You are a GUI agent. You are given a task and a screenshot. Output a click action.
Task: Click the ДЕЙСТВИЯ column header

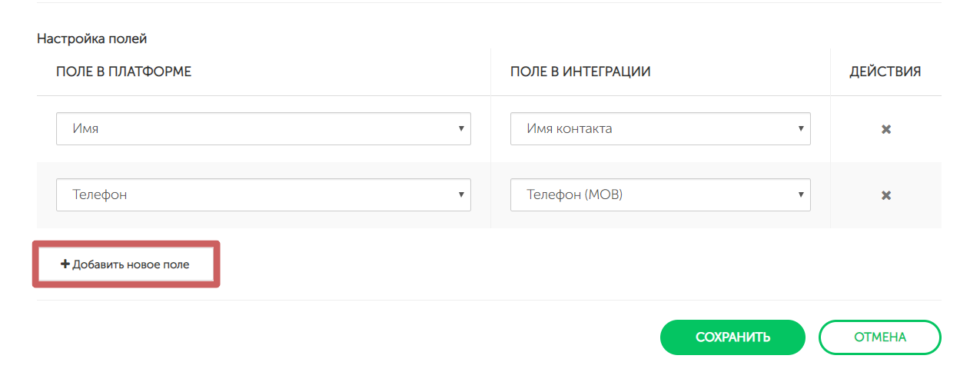tap(885, 71)
